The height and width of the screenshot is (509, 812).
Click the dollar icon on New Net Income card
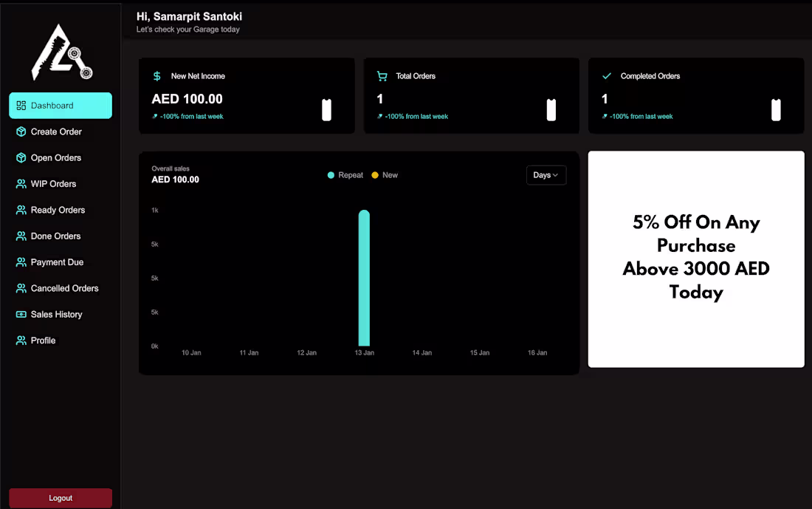(x=156, y=75)
